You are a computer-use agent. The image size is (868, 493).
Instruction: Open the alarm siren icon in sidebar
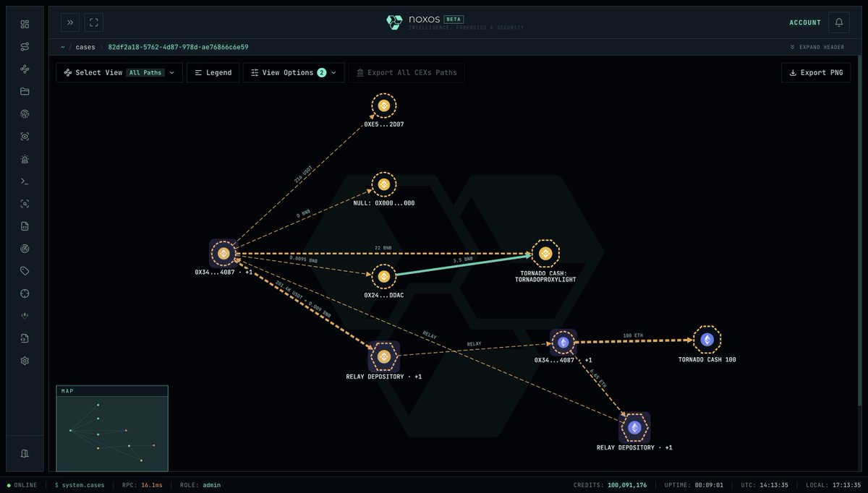pyautogui.click(x=25, y=158)
